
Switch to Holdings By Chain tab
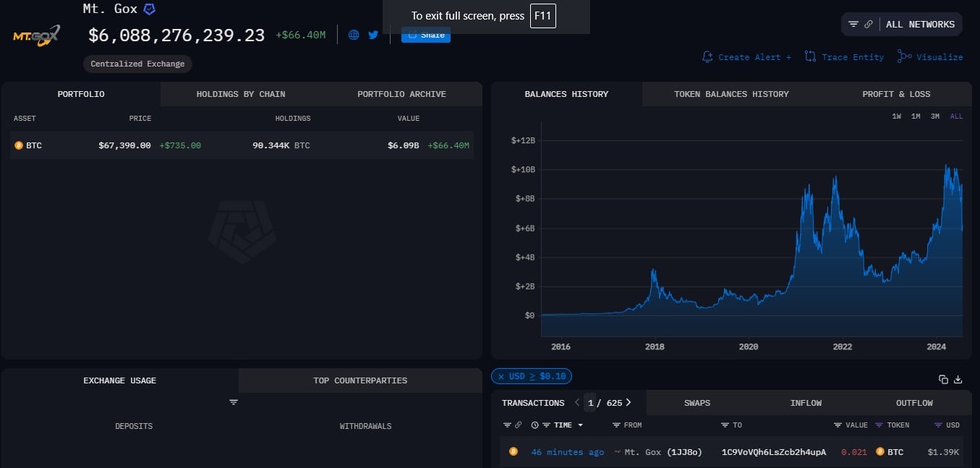[241, 94]
